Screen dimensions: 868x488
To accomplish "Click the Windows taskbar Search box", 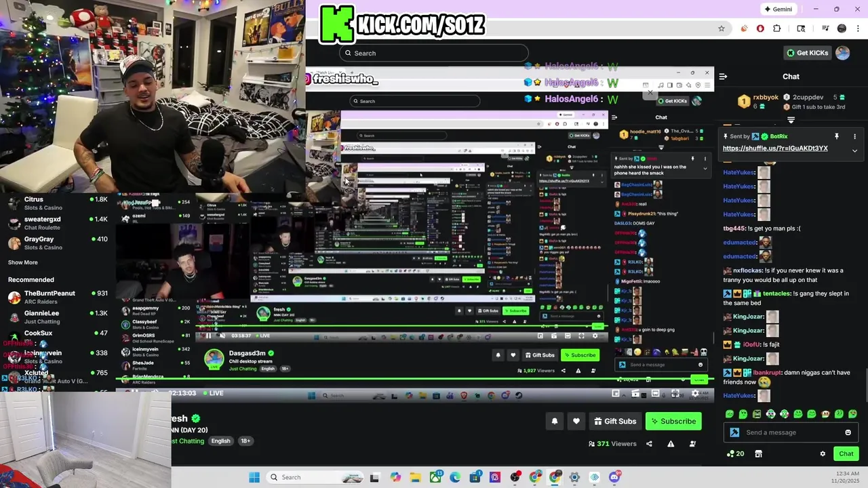I will click(315, 477).
